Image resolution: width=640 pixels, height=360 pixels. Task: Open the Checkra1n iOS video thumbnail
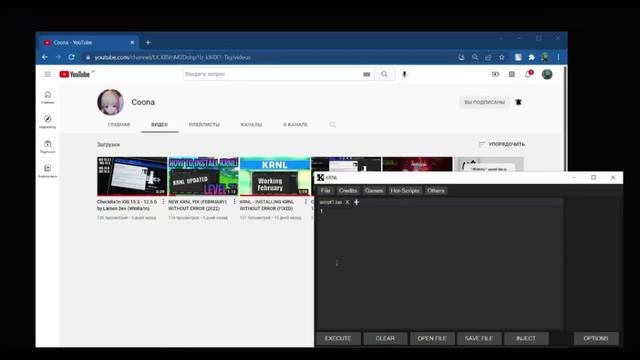[x=132, y=176]
